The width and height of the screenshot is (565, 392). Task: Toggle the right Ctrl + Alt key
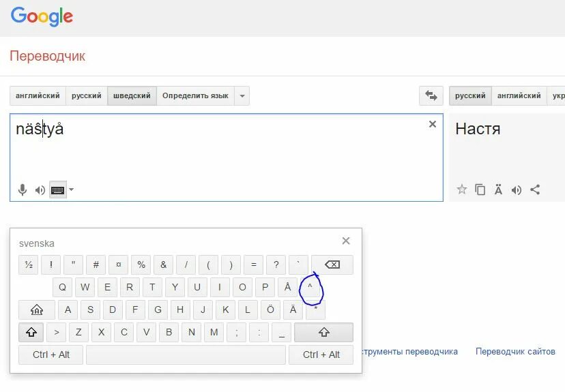(321, 355)
